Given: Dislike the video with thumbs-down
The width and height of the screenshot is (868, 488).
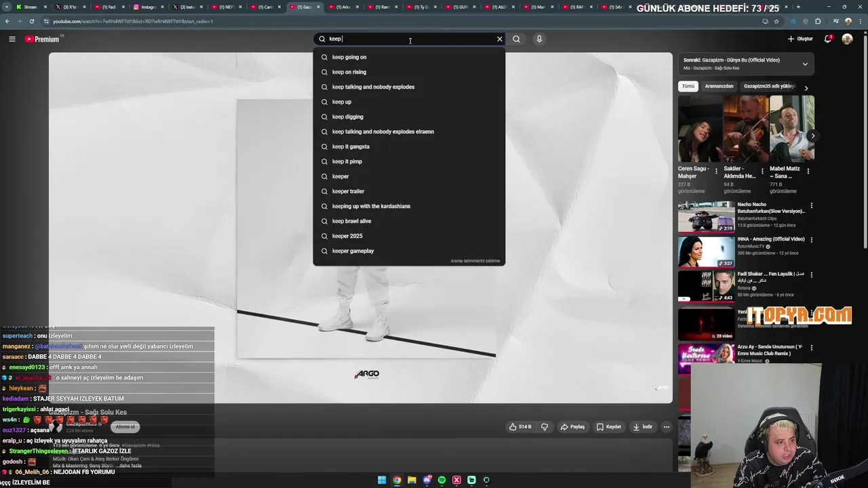Looking at the screenshot, I should point(545,427).
